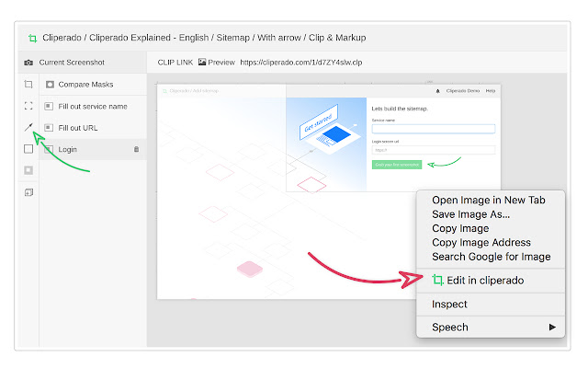Select the empty rectangle tool
The width and height of the screenshot is (588, 368).
tap(28, 149)
